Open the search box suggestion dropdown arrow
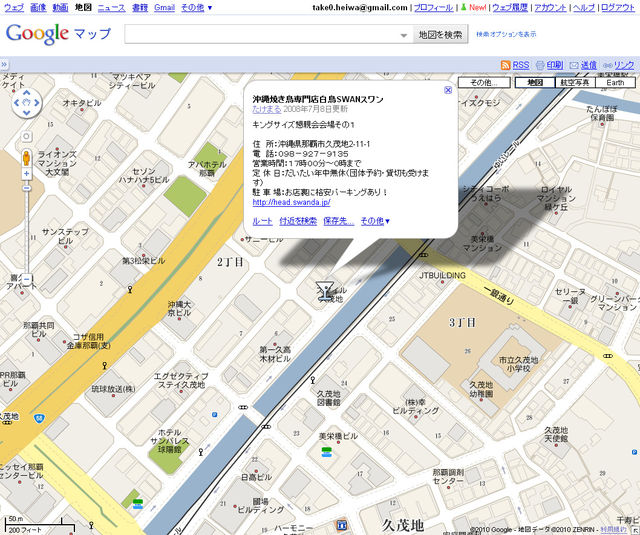Image resolution: width=640 pixels, height=535 pixels. point(404,36)
